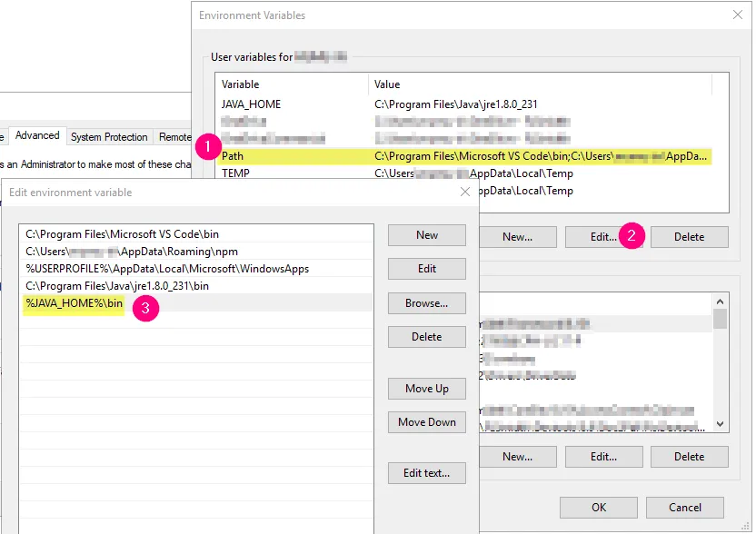Click scroll up arrow in System variables list
The width and height of the screenshot is (756, 534).
tap(720, 302)
